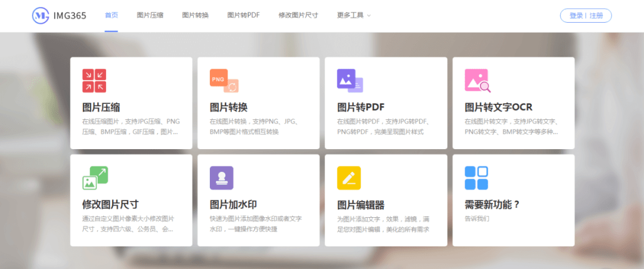Go to 图片转换 in top navigation
The image size is (644, 269).
[196, 16]
